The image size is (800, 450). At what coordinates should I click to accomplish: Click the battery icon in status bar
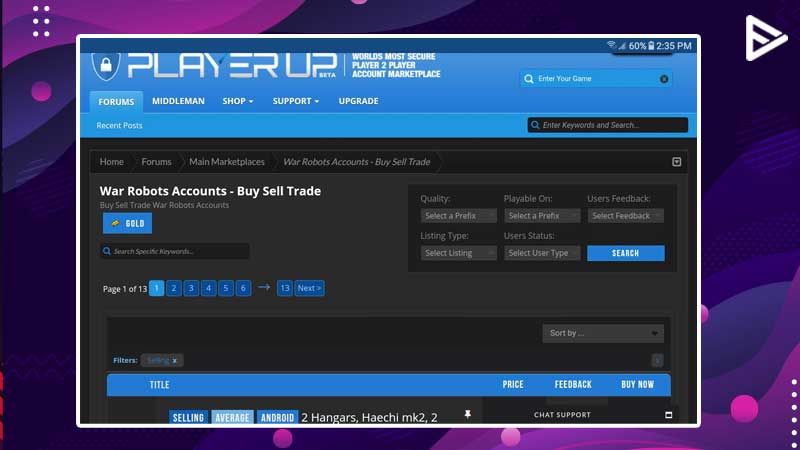pos(651,46)
